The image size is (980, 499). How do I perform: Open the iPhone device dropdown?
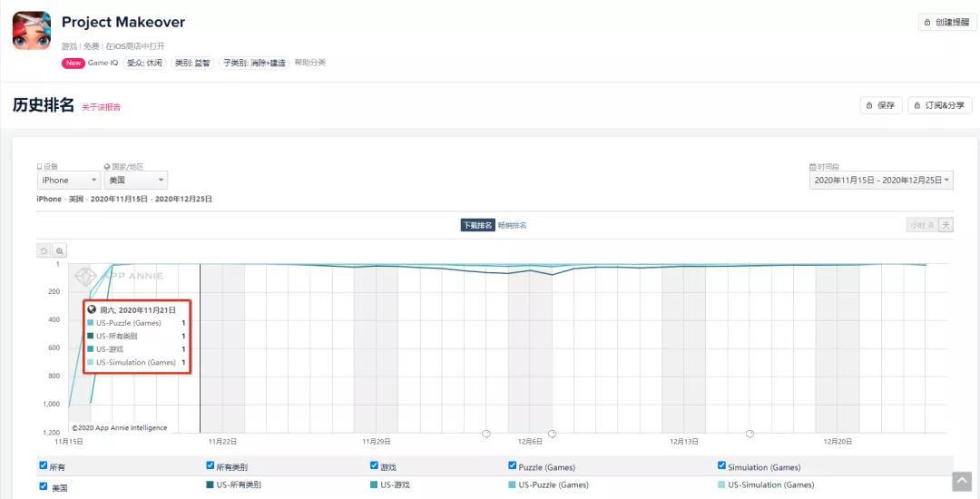click(x=69, y=181)
